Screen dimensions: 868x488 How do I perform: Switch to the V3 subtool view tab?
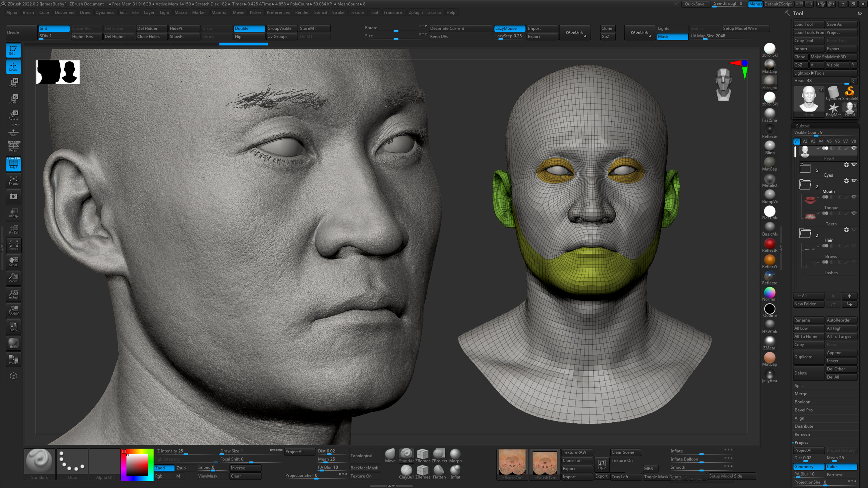coord(813,141)
